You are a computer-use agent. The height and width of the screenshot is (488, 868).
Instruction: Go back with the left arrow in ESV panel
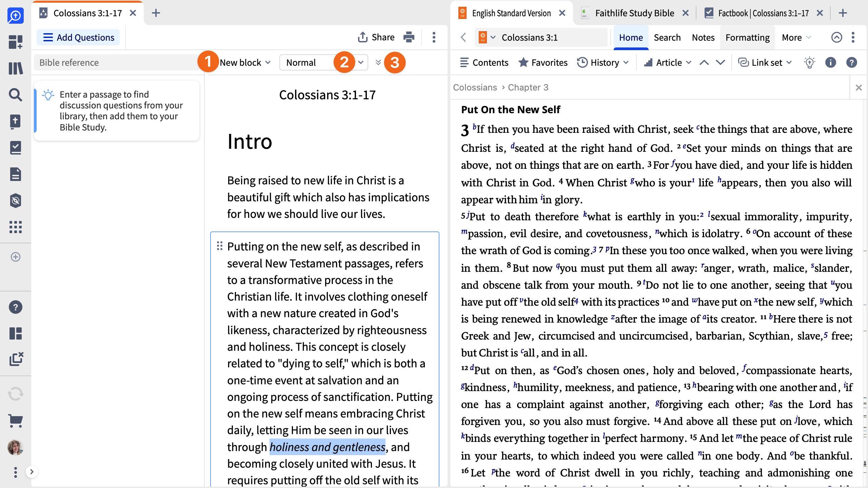tap(463, 37)
